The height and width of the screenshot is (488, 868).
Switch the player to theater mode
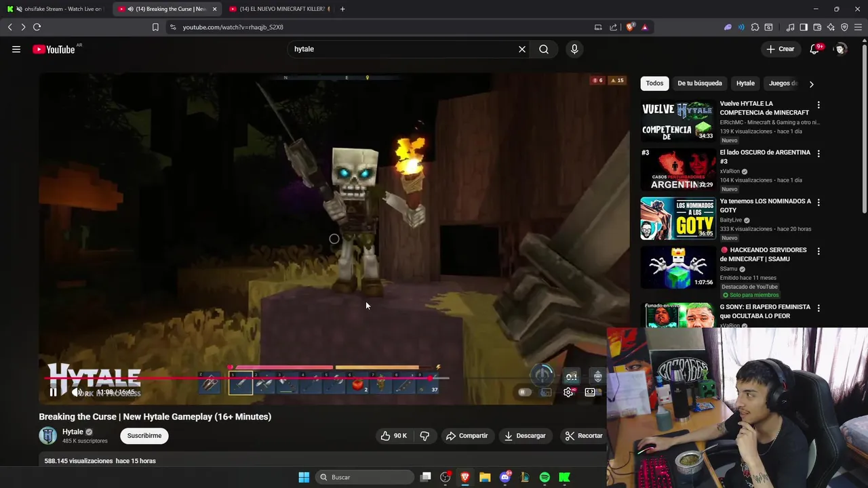pos(590,392)
